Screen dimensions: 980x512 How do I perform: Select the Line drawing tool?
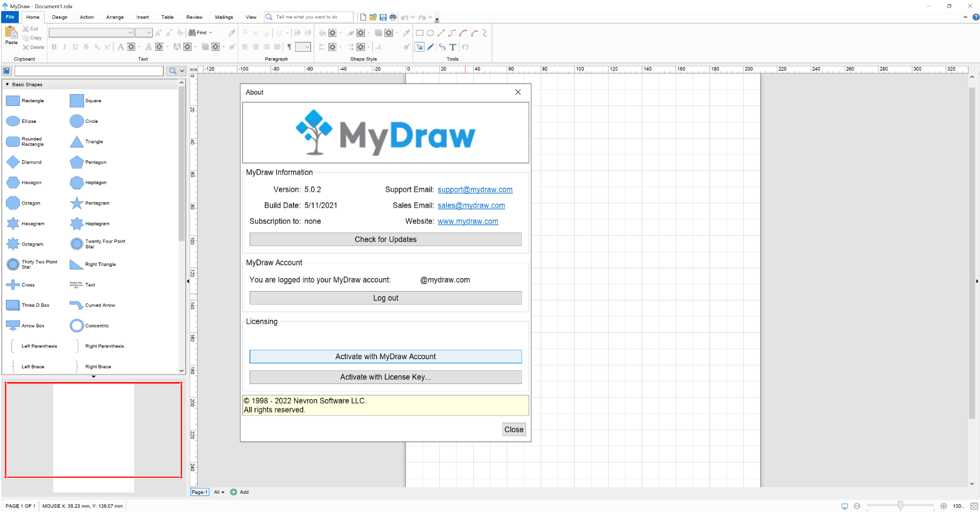(441, 33)
